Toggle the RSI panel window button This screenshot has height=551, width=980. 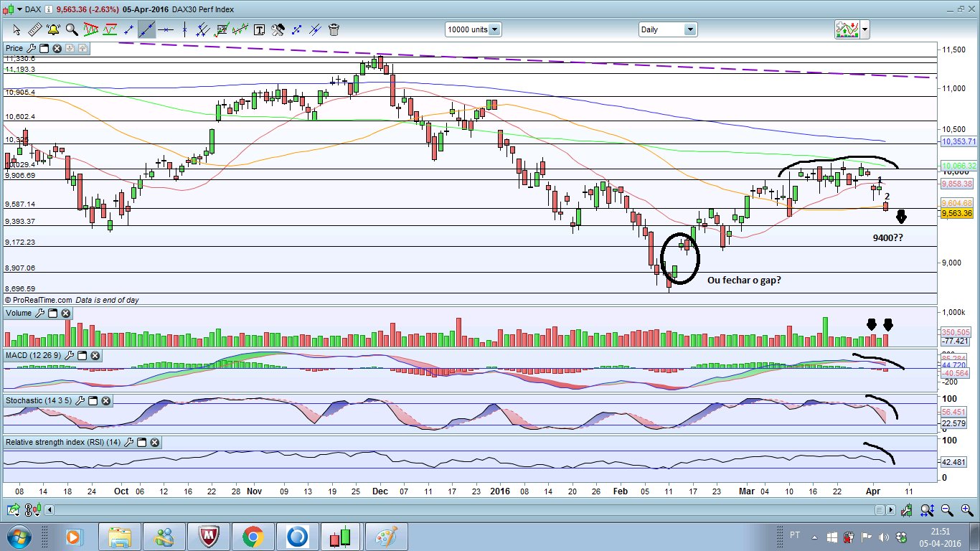tap(142, 443)
